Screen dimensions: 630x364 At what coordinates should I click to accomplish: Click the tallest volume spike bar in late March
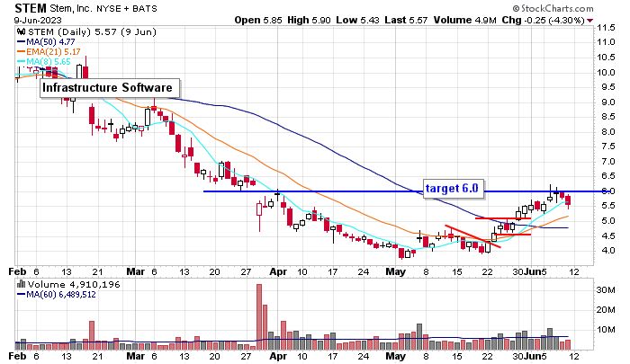tap(259, 317)
